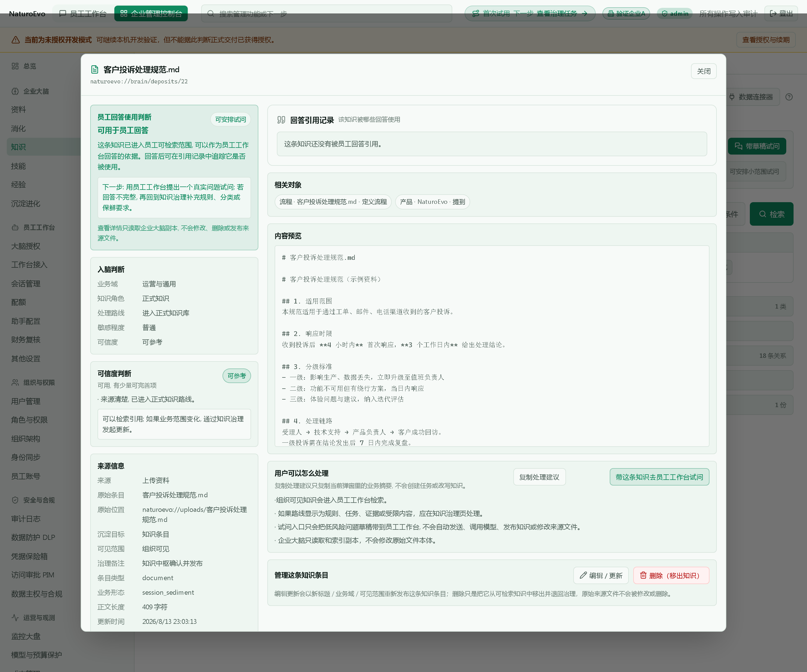
Task: Click the 登出 logout button
Action: tap(781, 13)
